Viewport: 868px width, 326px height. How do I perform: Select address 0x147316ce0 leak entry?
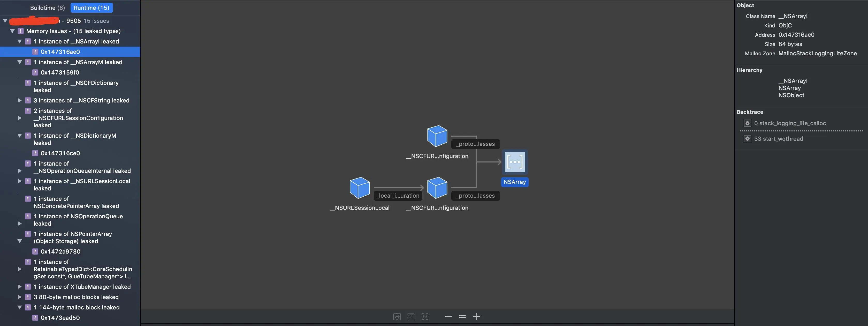[x=60, y=153]
